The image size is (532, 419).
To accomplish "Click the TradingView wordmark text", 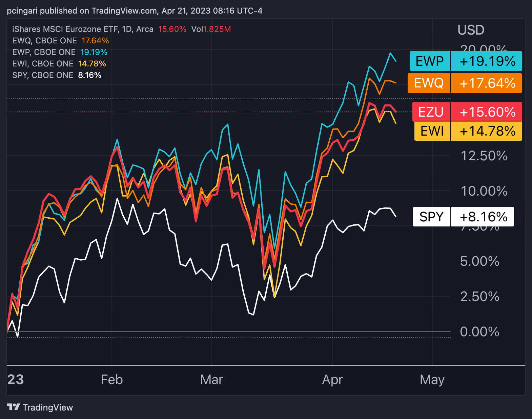I will point(48,407).
